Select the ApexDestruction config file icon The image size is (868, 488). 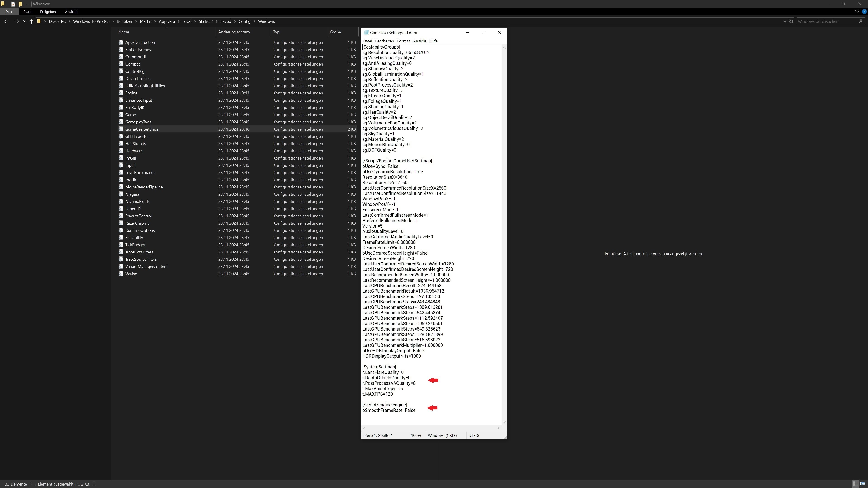click(x=121, y=42)
